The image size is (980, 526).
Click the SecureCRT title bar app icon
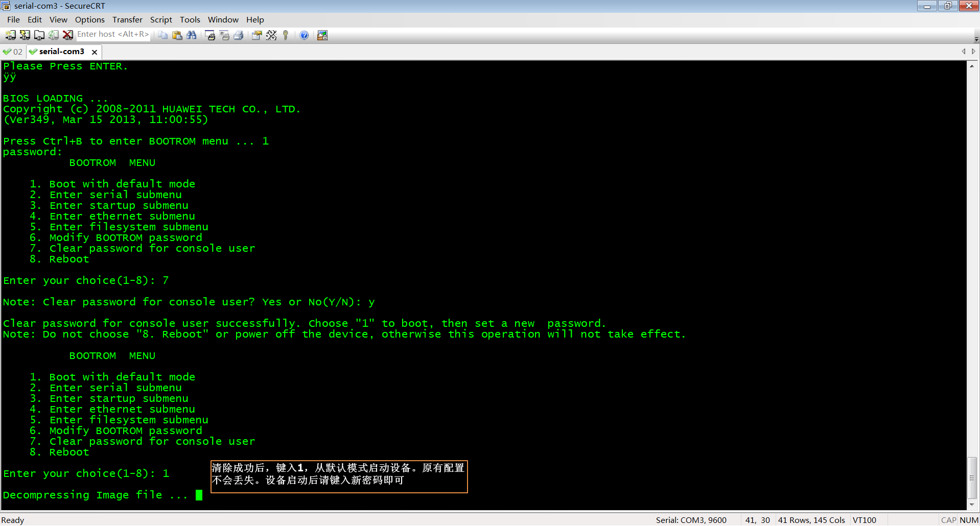tap(6, 6)
